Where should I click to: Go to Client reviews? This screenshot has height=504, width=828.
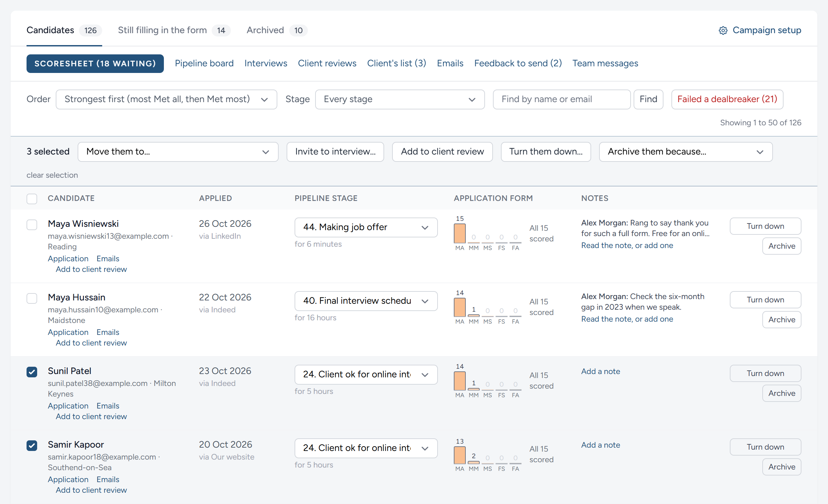[327, 63]
